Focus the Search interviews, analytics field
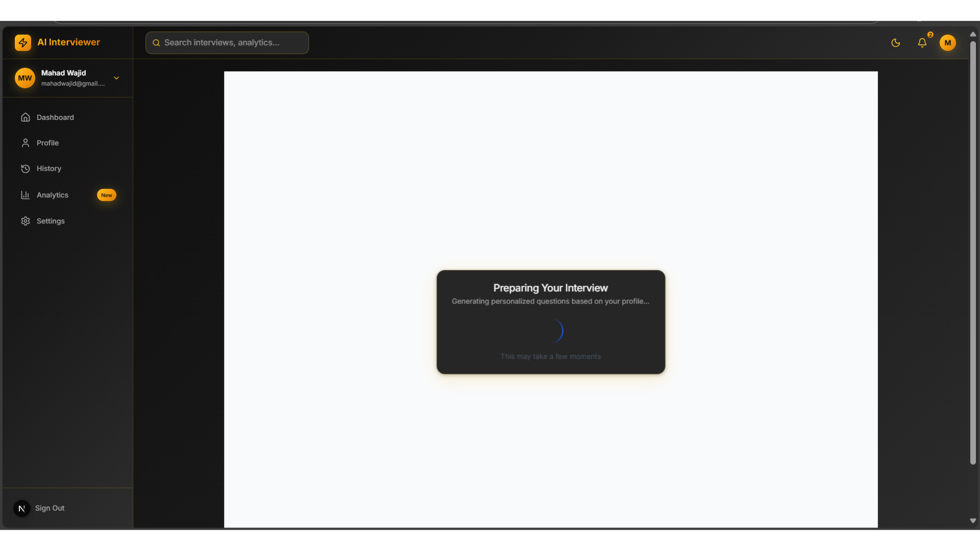This screenshot has width=980, height=551. click(230, 43)
